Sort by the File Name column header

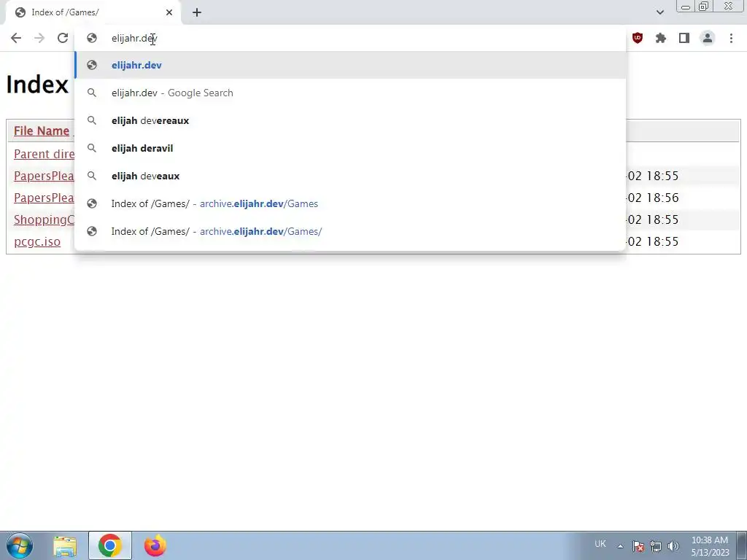coord(42,131)
